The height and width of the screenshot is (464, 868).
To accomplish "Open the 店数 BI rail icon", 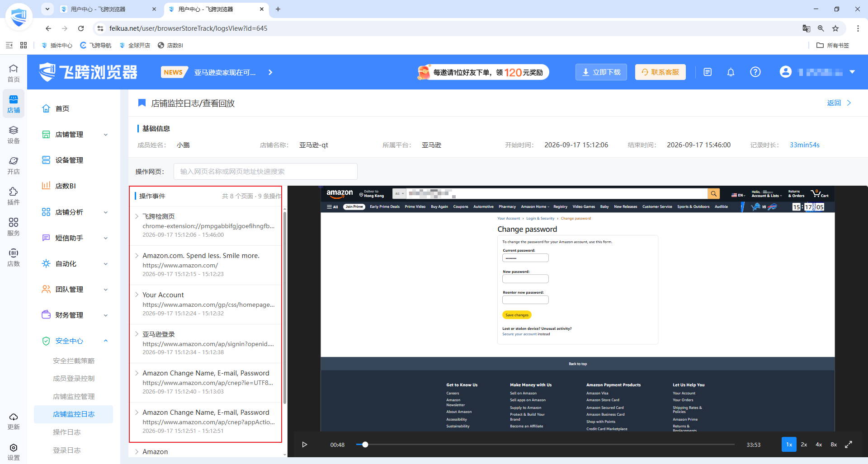I will pos(14,257).
